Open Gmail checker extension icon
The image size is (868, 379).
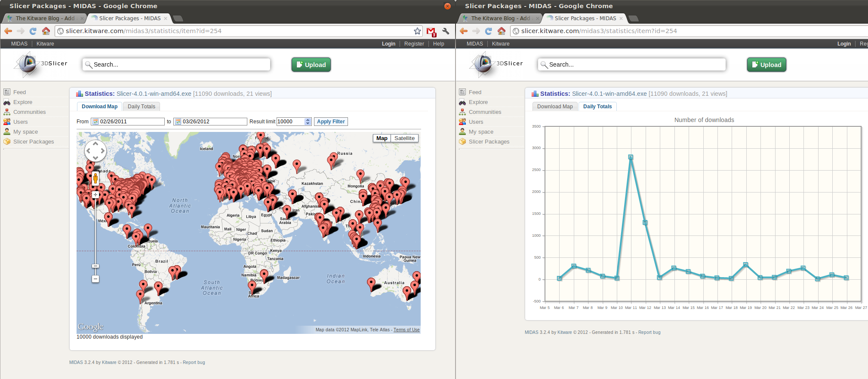(431, 31)
